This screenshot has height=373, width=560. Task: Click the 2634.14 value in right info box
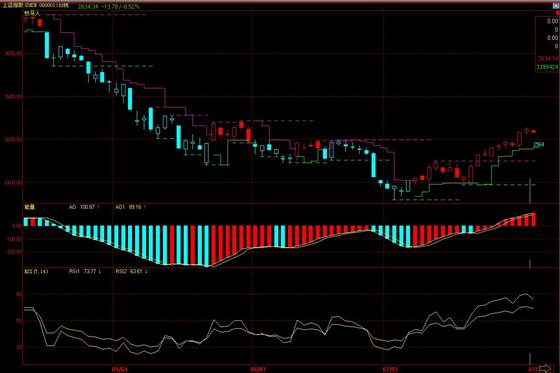pyautogui.click(x=548, y=58)
